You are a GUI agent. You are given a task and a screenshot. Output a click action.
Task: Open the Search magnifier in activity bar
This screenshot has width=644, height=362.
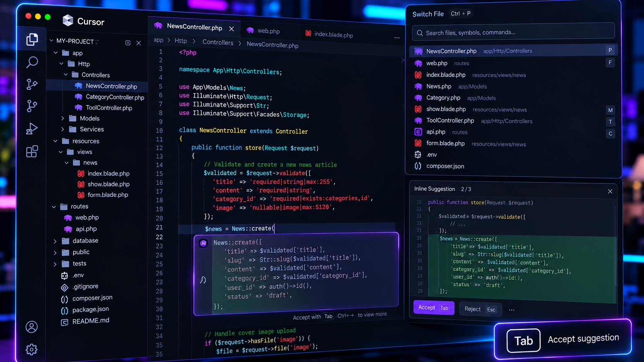(x=32, y=62)
